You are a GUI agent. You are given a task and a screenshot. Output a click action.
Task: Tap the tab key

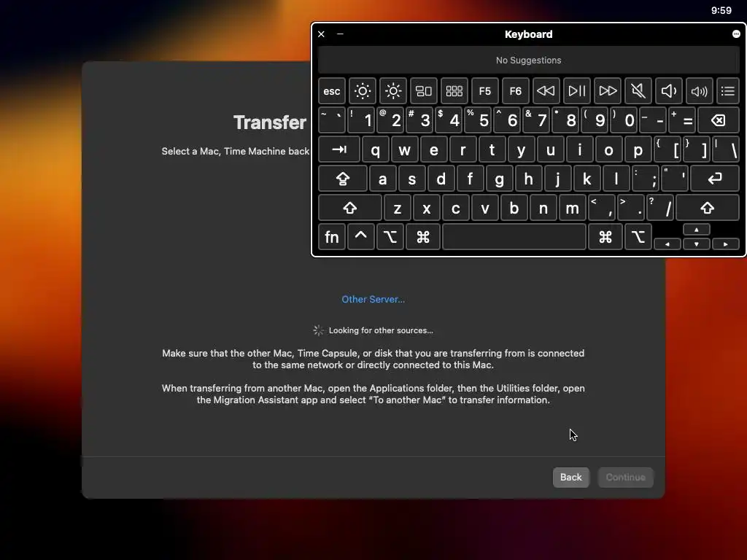pos(339,149)
